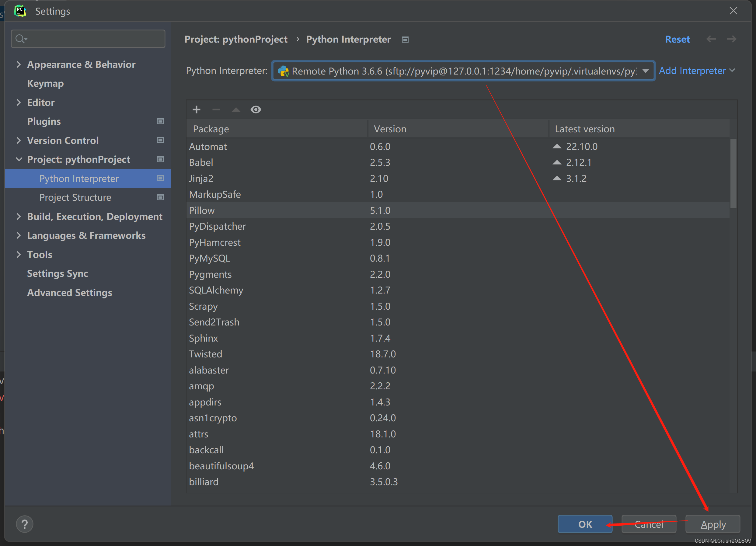This screenshot has height=546, width=756.
Task: Scroll down the packages list
Action: click(738, 352)
